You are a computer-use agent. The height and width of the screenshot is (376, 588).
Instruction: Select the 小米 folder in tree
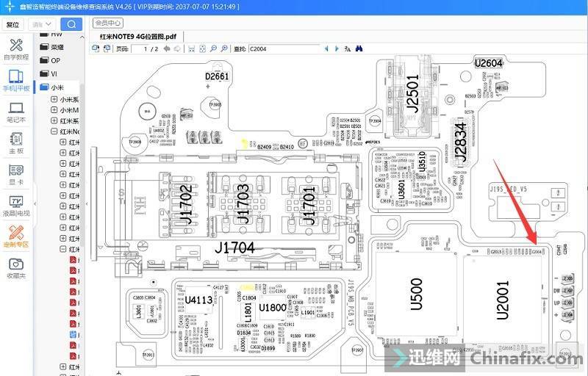[56, 87]
